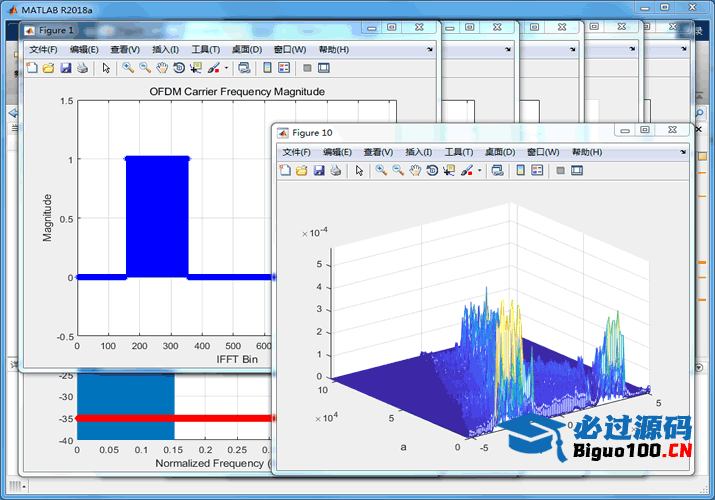Open 查看(V) menu in Figure 1

coord(124,50)
